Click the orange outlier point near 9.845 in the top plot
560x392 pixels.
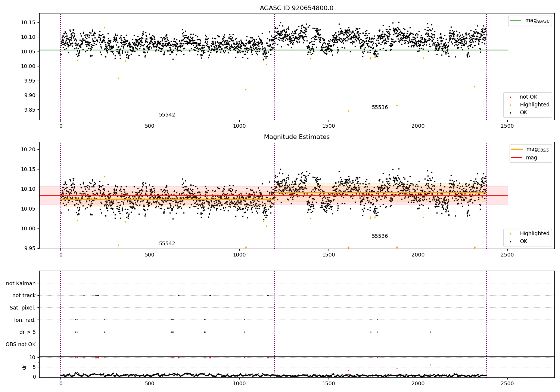point(348,111)
